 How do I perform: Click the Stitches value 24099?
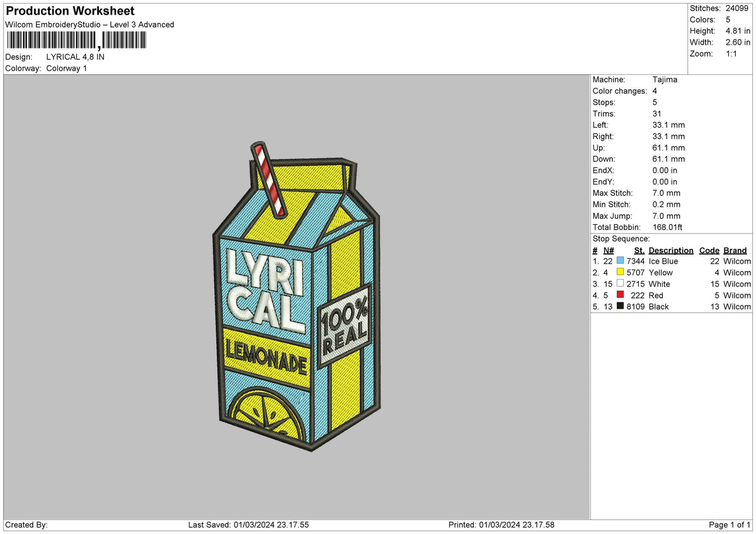(738, 8)
